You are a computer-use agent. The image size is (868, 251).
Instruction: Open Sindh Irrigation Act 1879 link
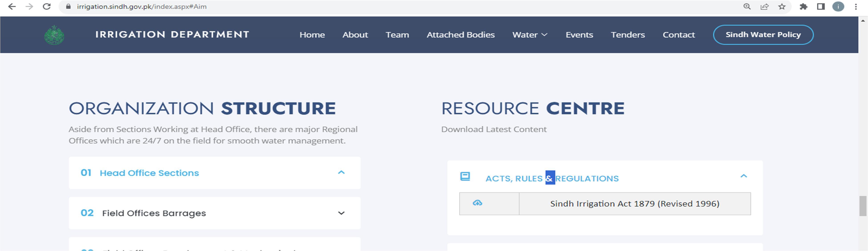[x=634, y=204]
